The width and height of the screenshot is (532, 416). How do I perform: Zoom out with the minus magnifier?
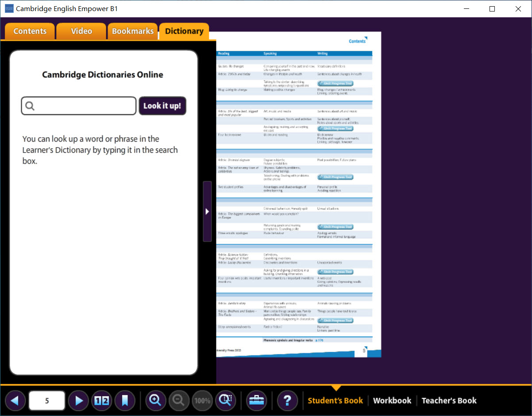pos(179,401)
